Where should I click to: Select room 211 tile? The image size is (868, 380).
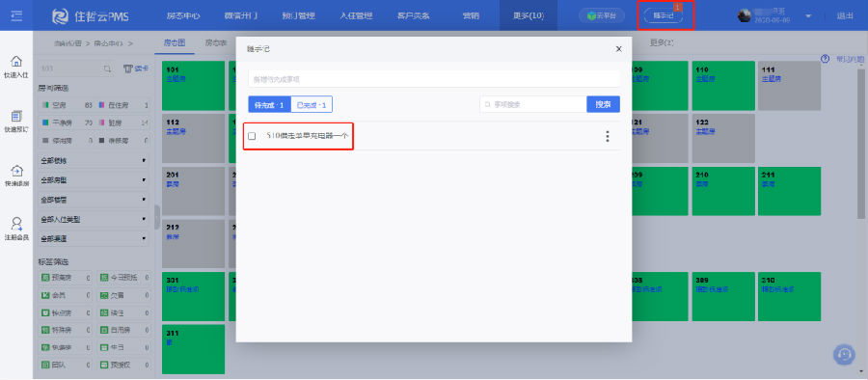[789, 191]
